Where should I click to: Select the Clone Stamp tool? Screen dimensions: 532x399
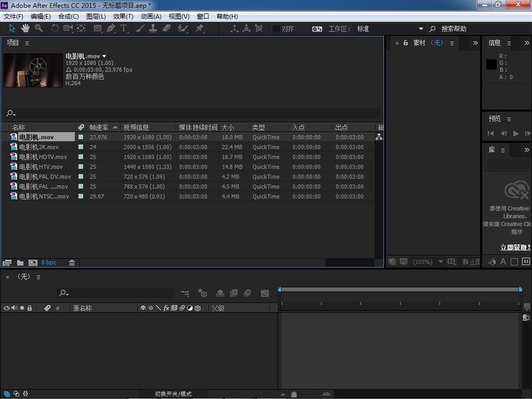pyautogui.click(x=153, y=29)
